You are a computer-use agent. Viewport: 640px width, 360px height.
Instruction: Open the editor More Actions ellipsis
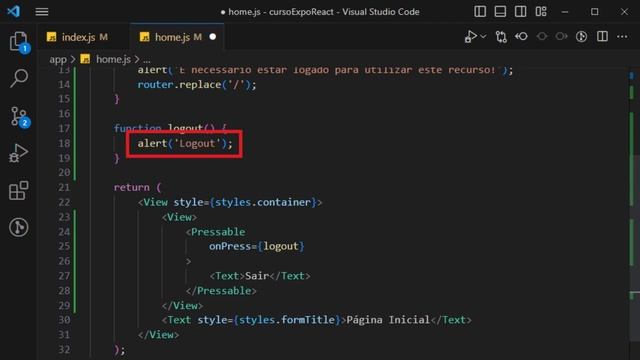(x=622, y=37)
